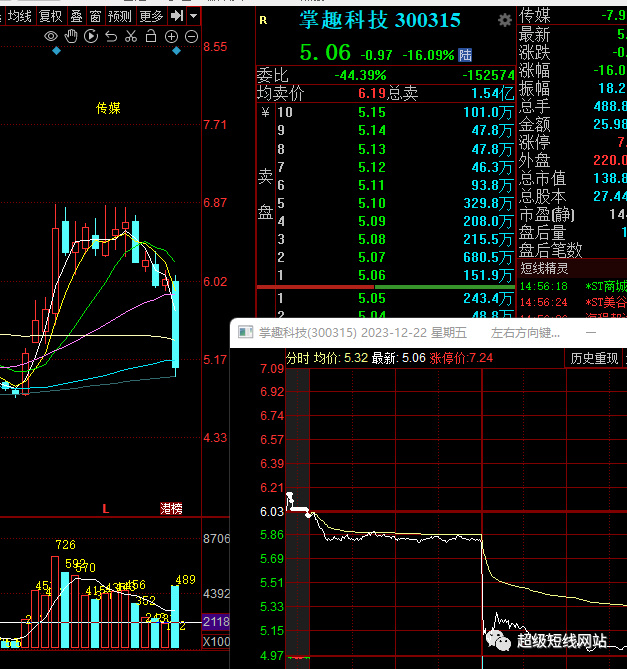Click the intraday window's title bar app icon
627x669 pixels.
coord(245,332)
